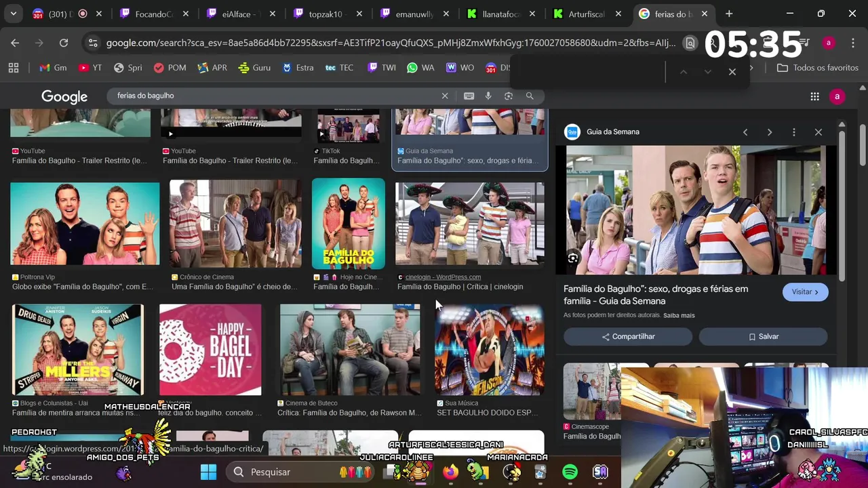Close the find-in-page bar

pos(732,72)
